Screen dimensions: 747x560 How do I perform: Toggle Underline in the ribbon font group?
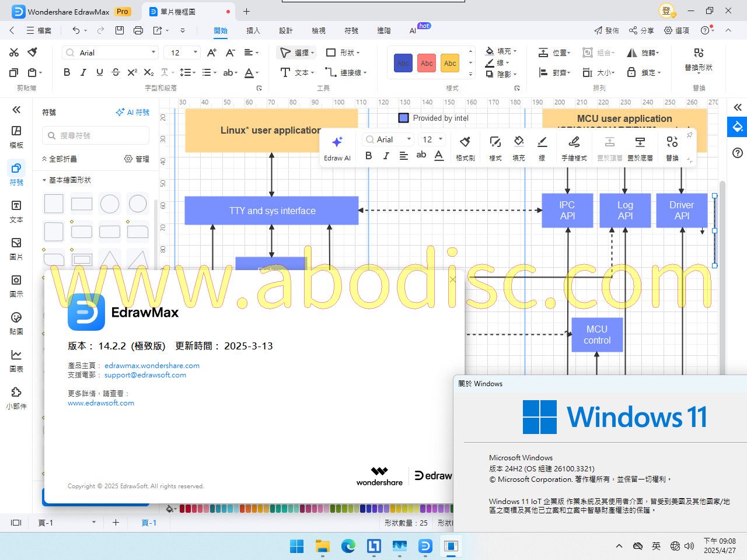100,72
